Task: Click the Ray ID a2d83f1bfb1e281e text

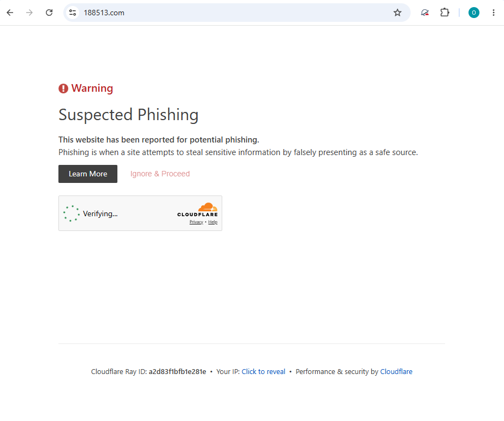Action: pyautogui.click(x=177, y=371)
